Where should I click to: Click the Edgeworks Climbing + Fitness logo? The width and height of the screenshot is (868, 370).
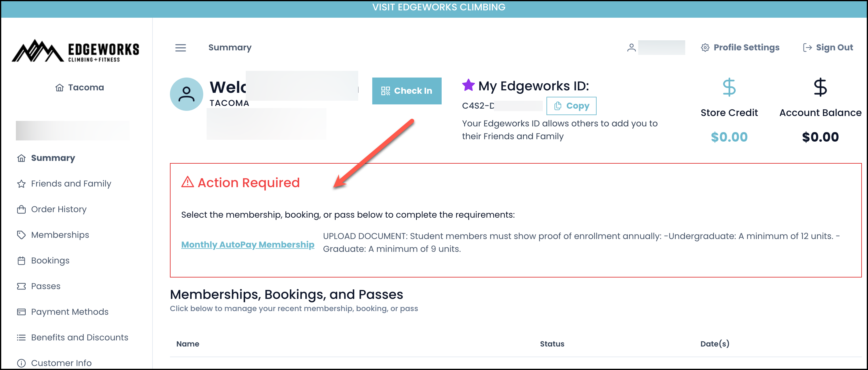(75, 51)
